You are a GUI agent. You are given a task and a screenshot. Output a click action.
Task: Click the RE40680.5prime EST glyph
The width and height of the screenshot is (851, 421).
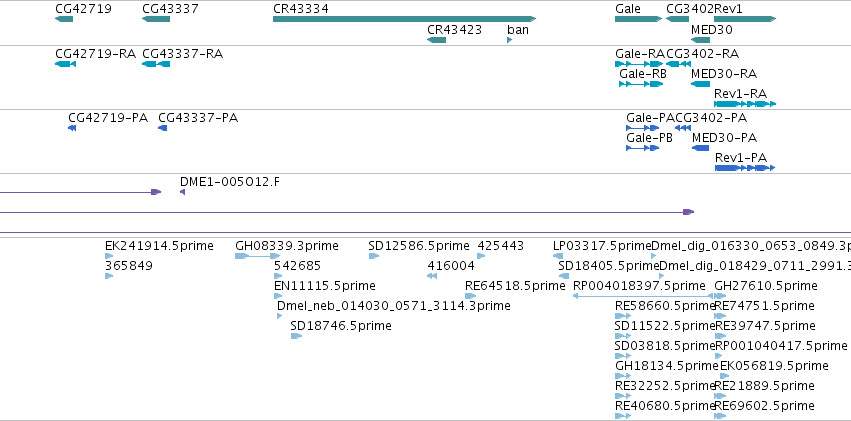[623, 416]
